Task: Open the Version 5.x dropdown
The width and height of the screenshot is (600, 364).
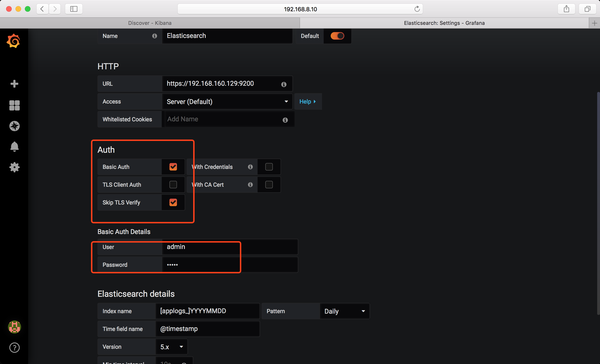Action: 171,347
